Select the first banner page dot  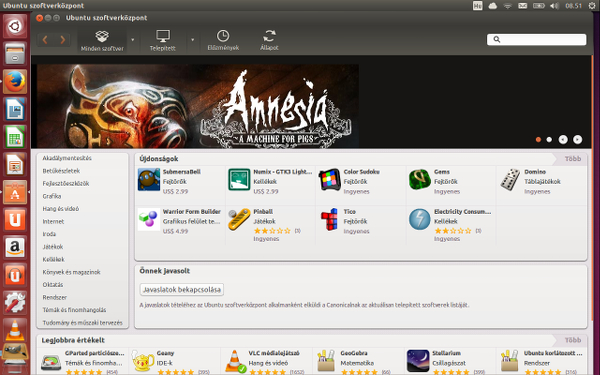point(538,140)
